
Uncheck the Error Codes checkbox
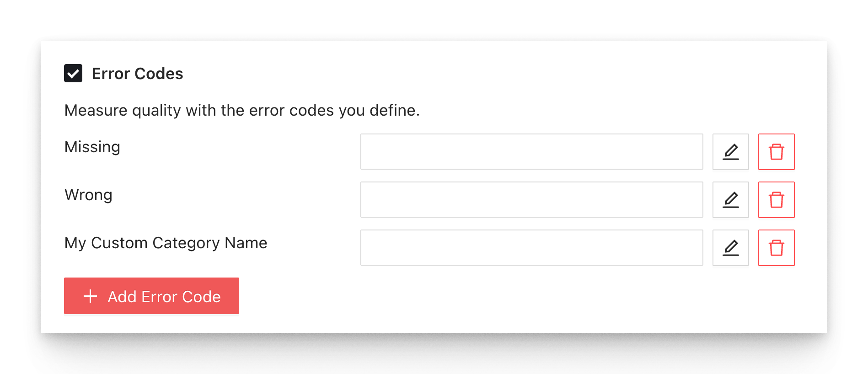tap(73, 73)
